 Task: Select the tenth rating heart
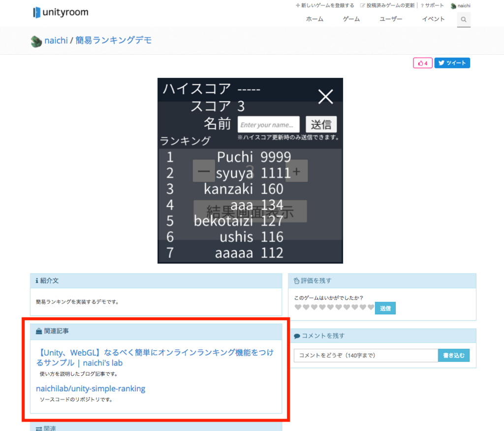pyautogui.click(x=371, y=307)
